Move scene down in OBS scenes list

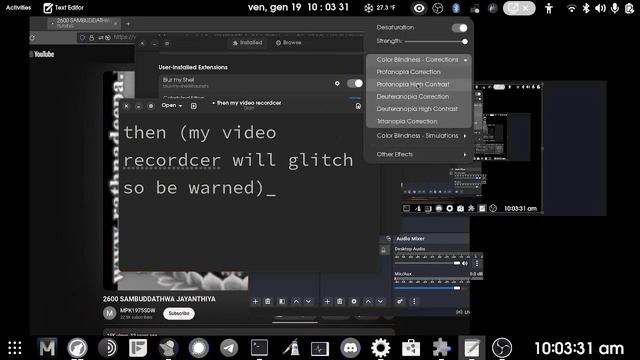(308, 301)
